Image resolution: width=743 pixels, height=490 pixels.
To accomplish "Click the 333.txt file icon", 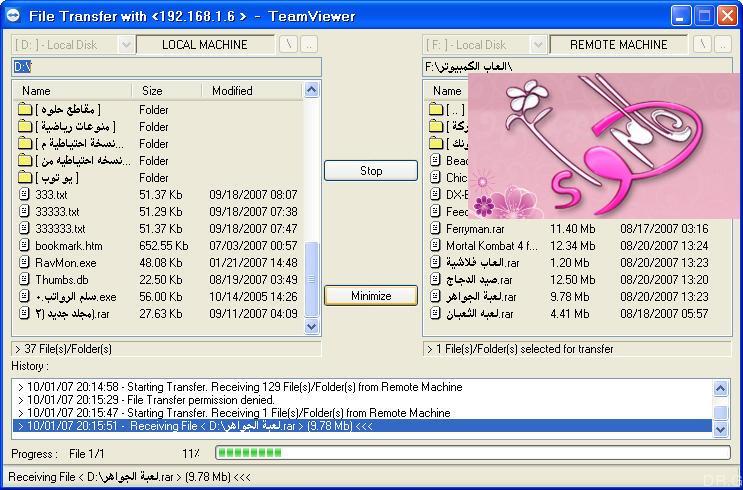I will (x=24, y=194).
